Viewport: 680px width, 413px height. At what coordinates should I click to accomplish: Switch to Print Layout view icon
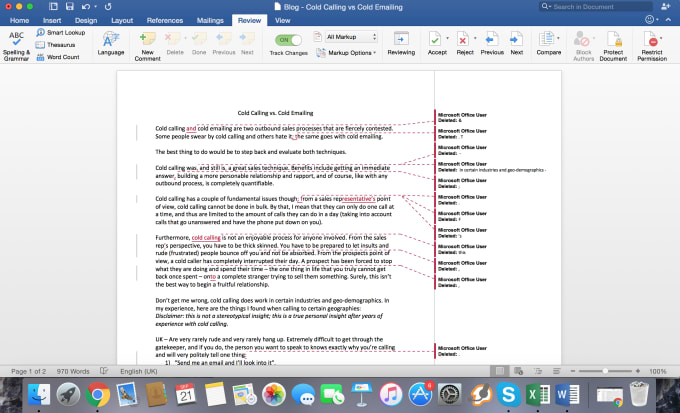click(x=500, y=371)
